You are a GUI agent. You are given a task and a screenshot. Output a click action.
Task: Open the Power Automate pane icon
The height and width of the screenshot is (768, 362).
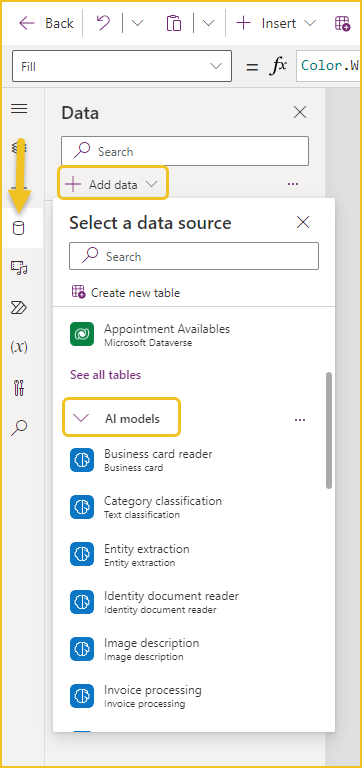click(19, 308)
